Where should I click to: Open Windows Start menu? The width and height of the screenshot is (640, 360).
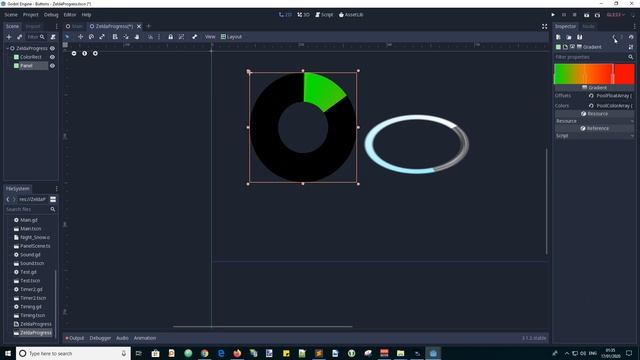tap(8, 353)
